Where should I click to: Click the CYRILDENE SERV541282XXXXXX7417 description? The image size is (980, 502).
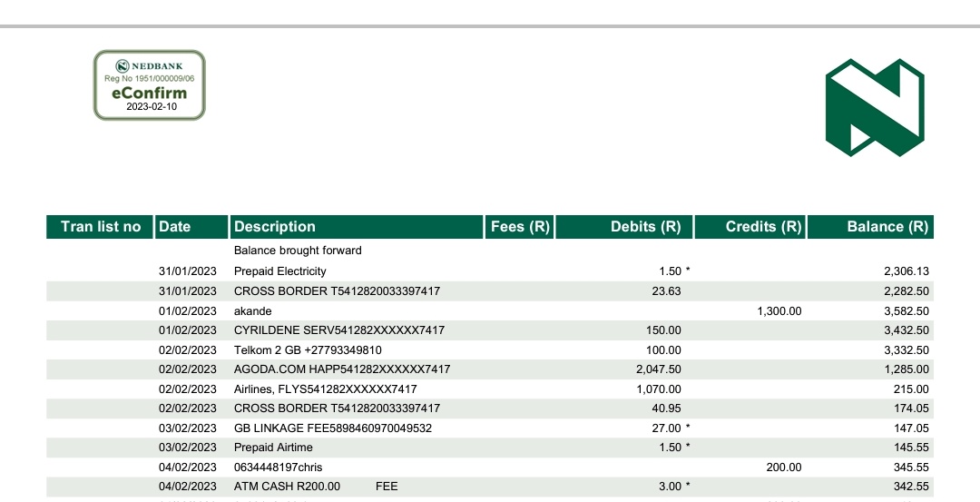tap(339, 330)
